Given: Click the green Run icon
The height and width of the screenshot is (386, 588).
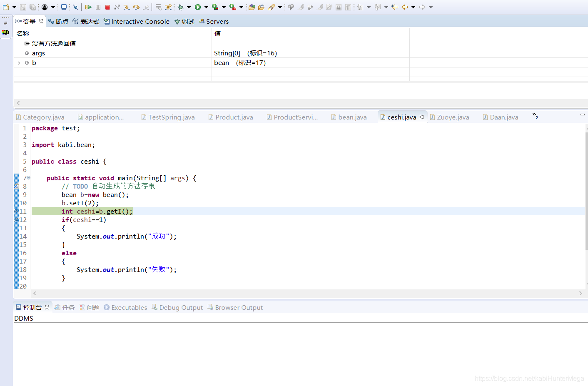Looking at the screenshot, I should click(x=198, y=7).
